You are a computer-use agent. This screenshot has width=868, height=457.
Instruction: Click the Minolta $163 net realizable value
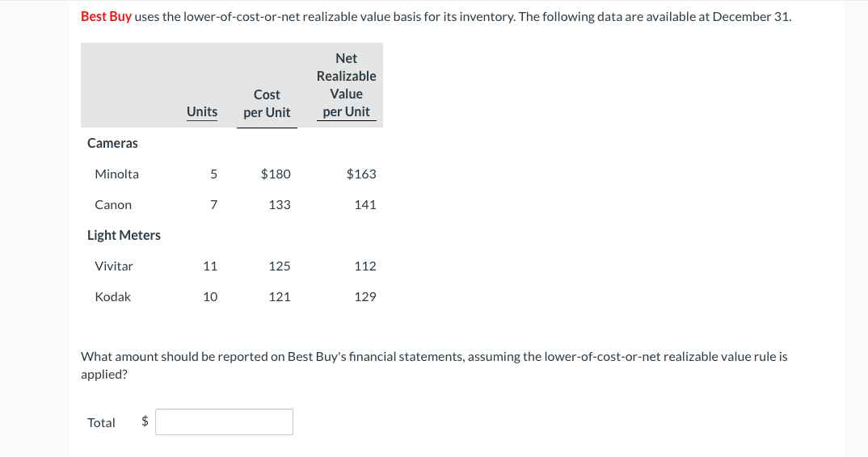[x=361, y=174]
